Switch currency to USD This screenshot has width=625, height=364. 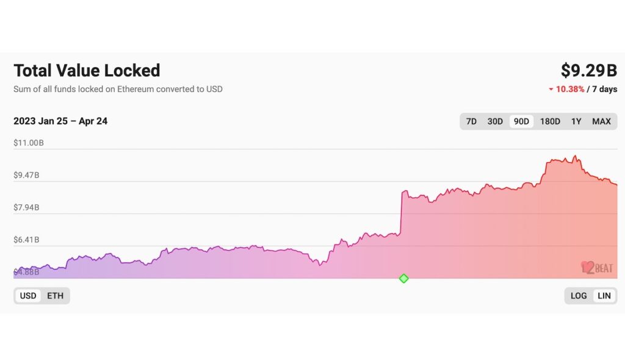[28, 296]
